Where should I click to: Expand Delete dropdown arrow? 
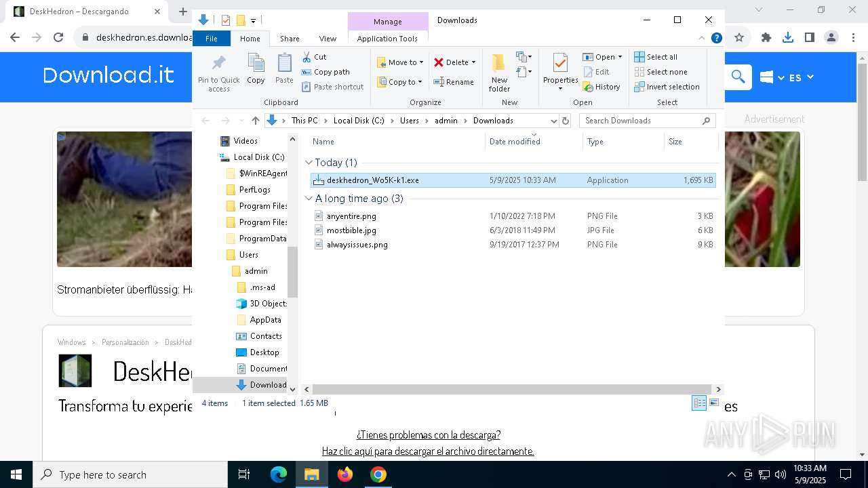click(473, 62)
